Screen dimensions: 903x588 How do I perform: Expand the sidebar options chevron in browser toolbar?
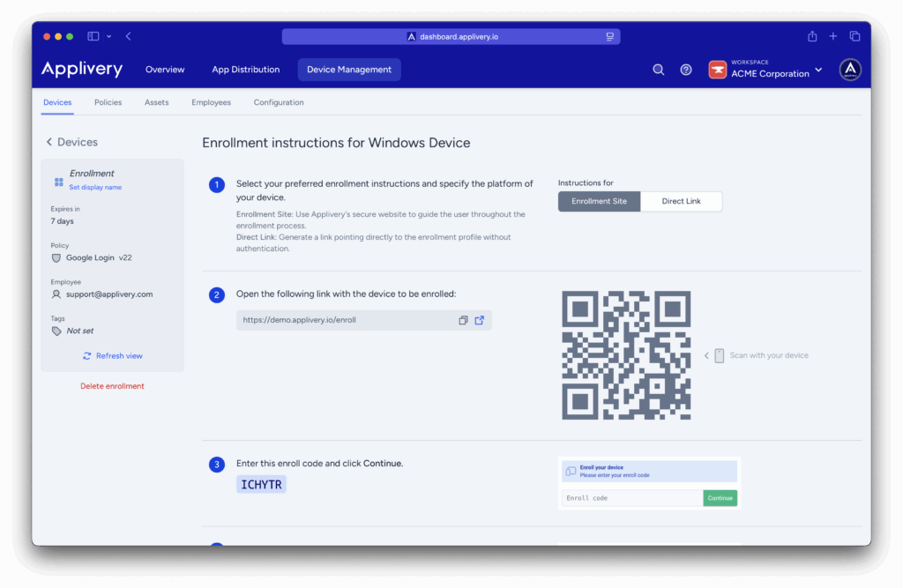tap(108, 36)
